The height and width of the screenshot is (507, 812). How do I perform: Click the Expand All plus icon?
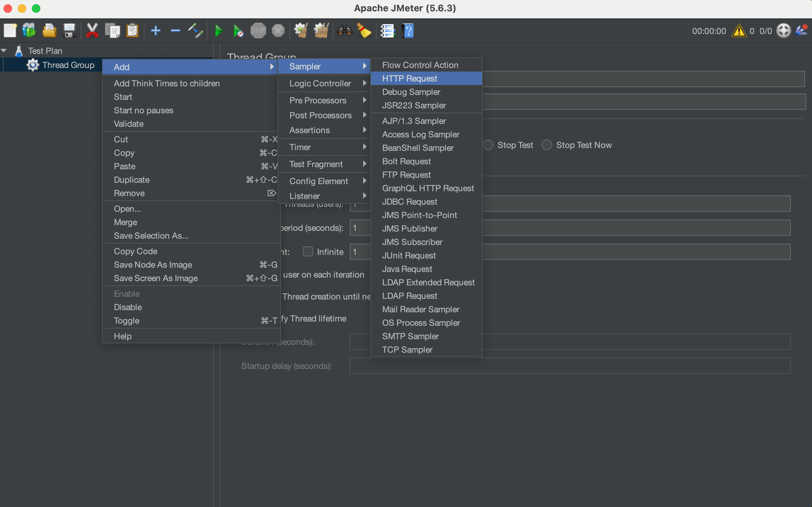tap(156, 30)
